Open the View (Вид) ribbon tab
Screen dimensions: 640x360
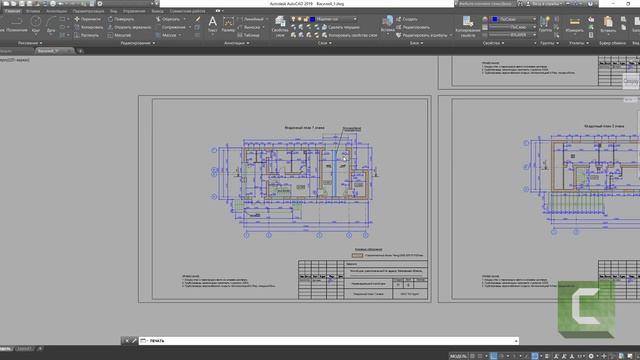(x=114, y=11)
